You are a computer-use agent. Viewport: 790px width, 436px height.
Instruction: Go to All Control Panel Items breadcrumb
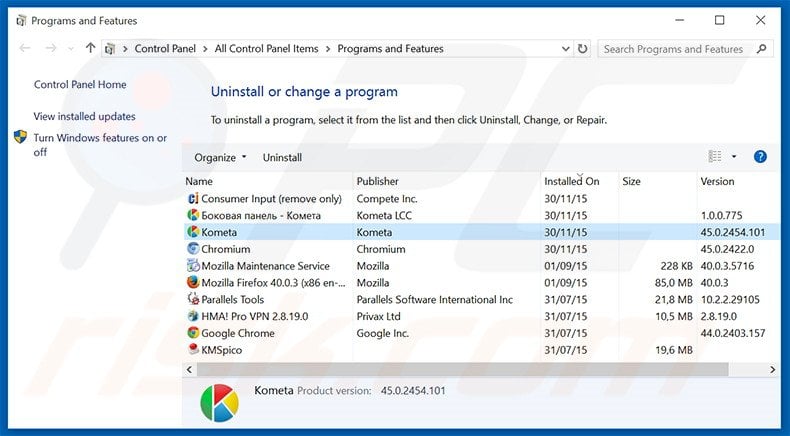[267, 49]
